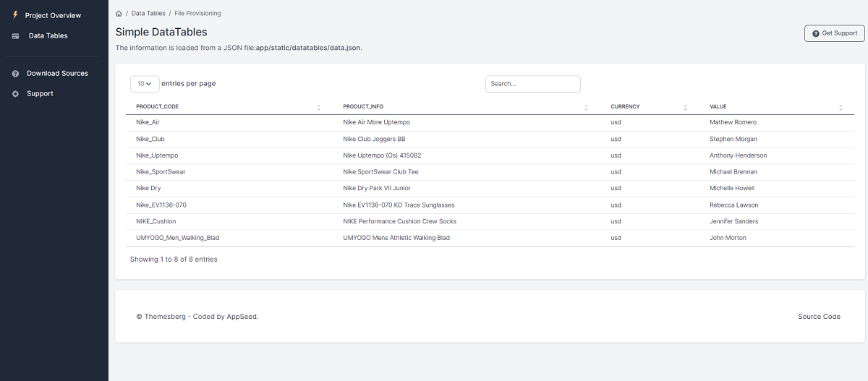
Task: Click the File Provisioning breadcrumb
Action: point(198,14)
